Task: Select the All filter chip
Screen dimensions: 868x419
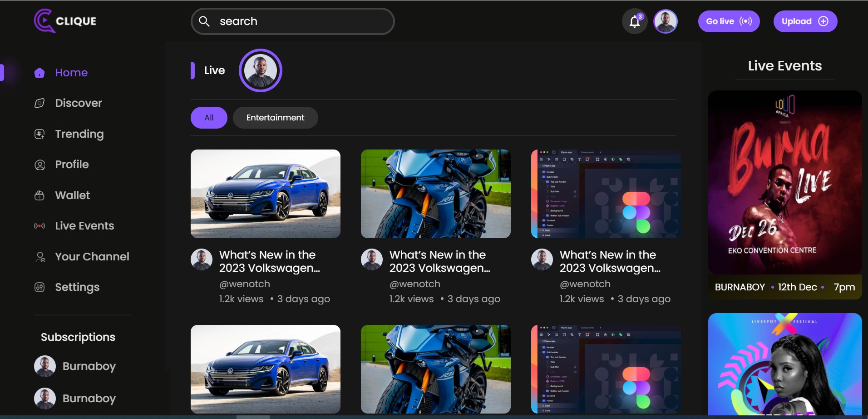Action: 209,118
